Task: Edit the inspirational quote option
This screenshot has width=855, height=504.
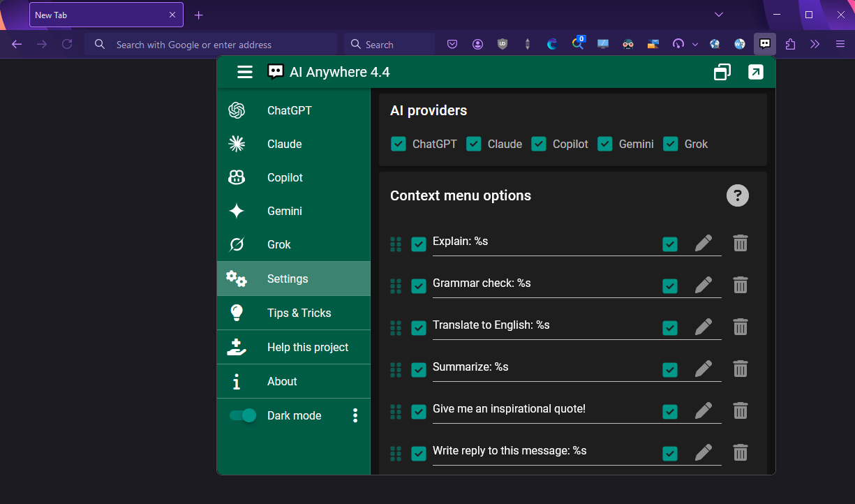Action: (704, 410)
